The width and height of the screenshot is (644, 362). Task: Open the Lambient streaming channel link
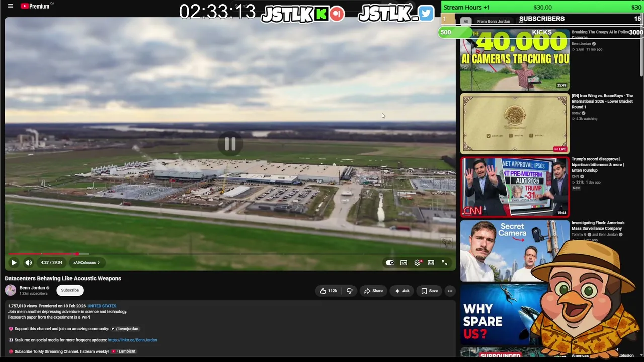pyautogui.click(x=124, y=351)
